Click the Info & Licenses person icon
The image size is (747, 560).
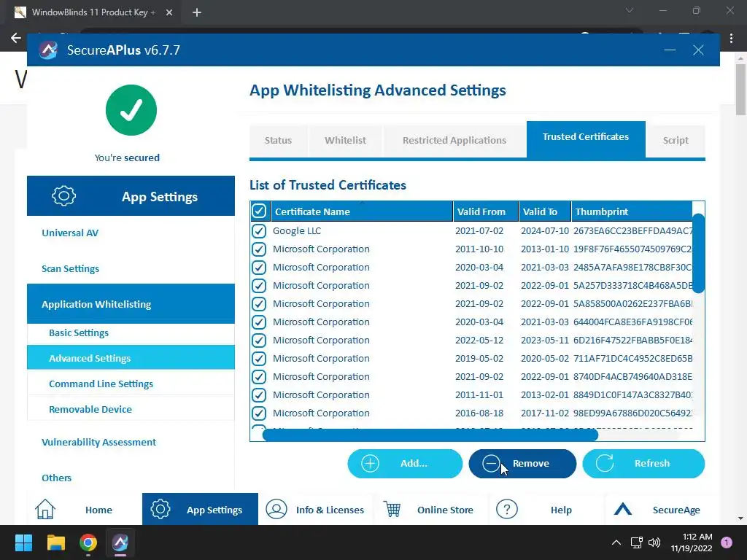pyautogui.click(x=276, y=509)
